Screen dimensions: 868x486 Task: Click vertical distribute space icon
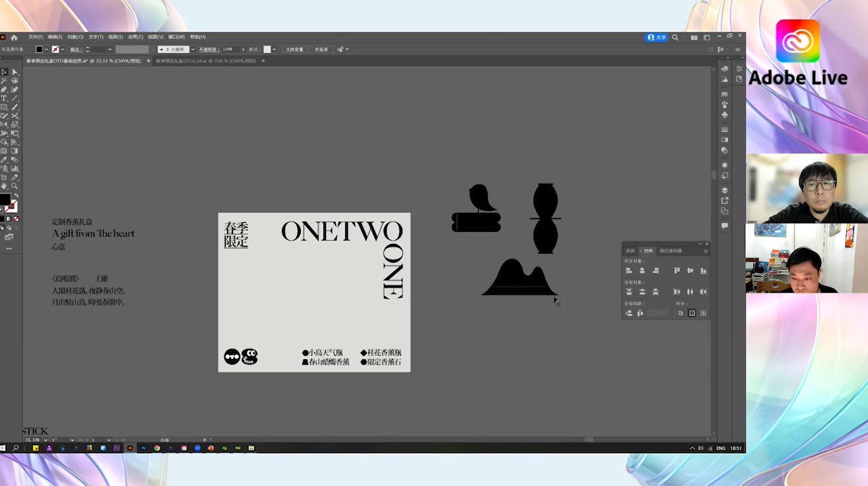tap(629, 313)
